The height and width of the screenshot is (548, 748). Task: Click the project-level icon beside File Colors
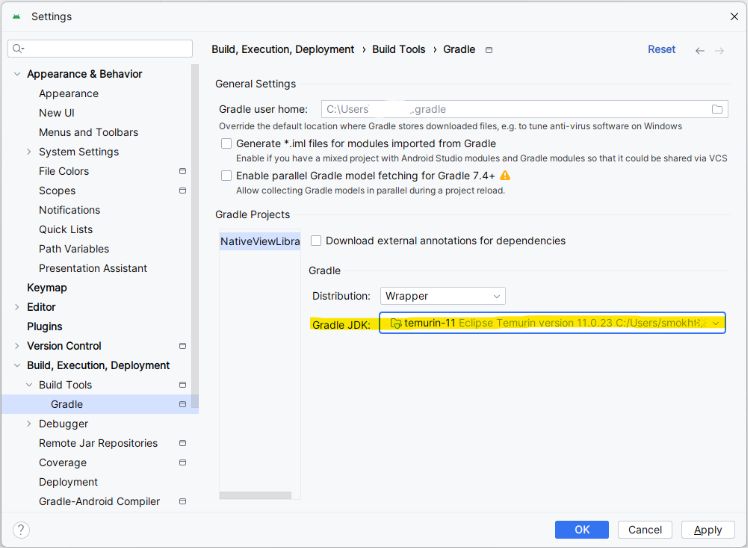tap(182, 171)
